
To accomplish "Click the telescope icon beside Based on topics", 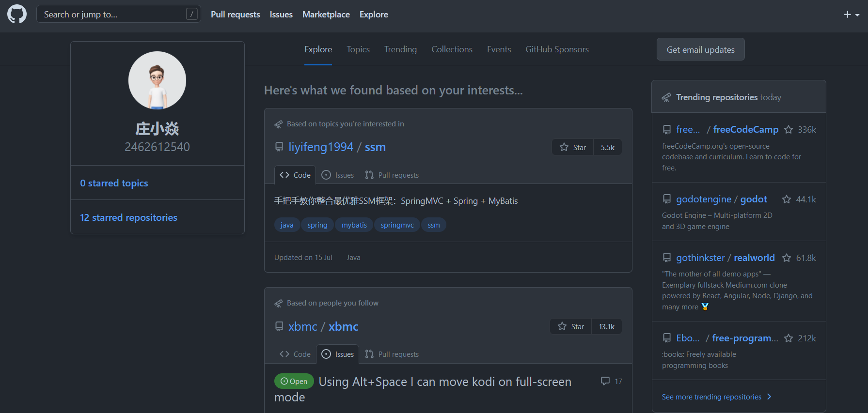I will point(278,124).
